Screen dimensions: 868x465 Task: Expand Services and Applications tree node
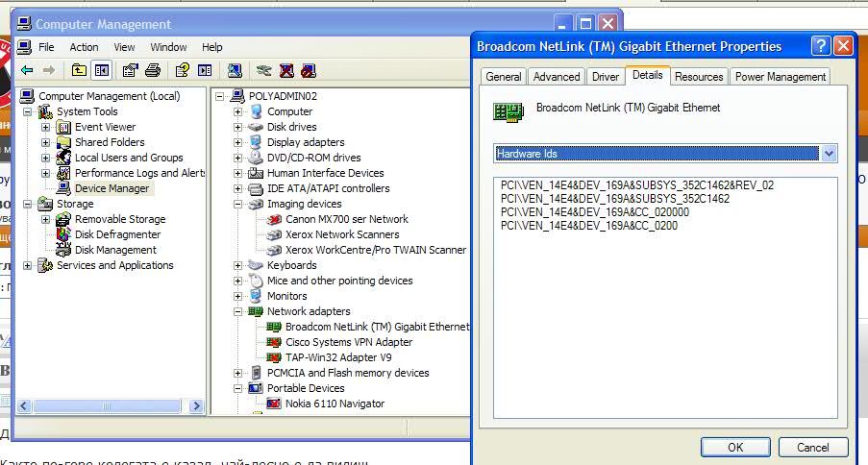point(28,265)
